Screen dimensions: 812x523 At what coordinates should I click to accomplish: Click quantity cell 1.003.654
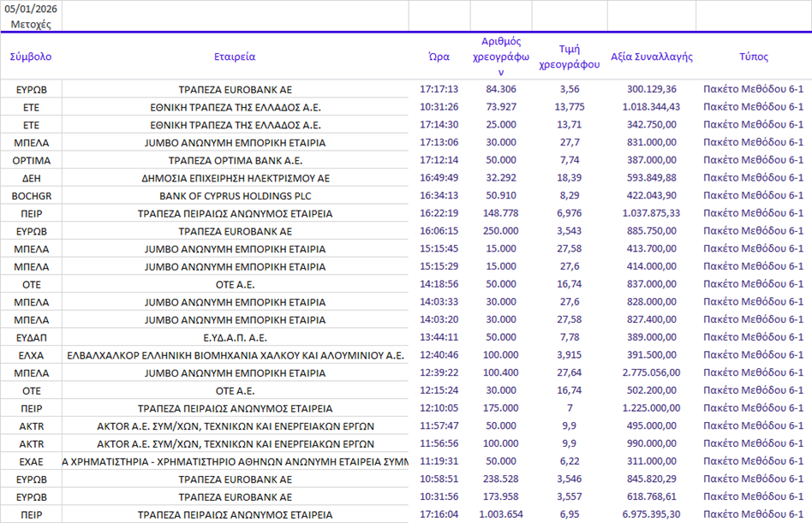501,514
